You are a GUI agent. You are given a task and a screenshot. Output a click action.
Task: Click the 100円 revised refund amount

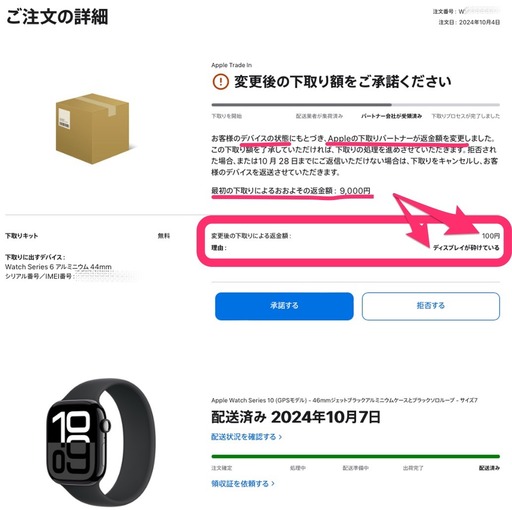491,236
